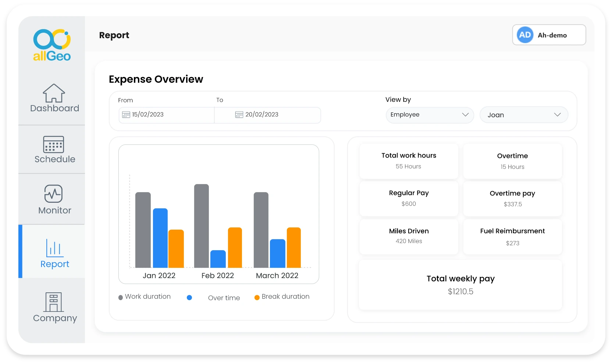Viewport: 612px width, 364px height.
Task: Click the AD profile avatar
Action: (525, 35)
